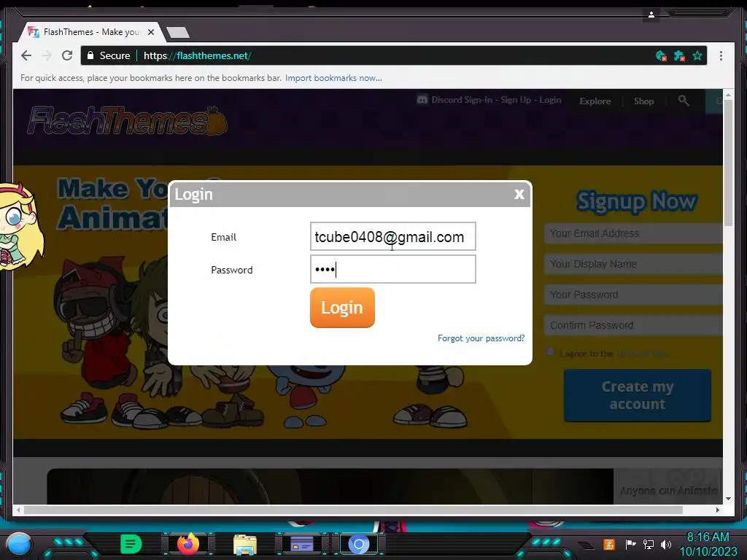Click the Star Butterfly desktop mascot
Viewport: 747px width, 560px height.
click(21, 227)
